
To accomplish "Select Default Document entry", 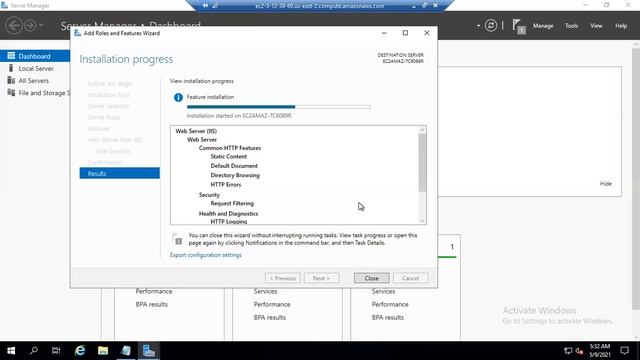I will tap(234, 166).
